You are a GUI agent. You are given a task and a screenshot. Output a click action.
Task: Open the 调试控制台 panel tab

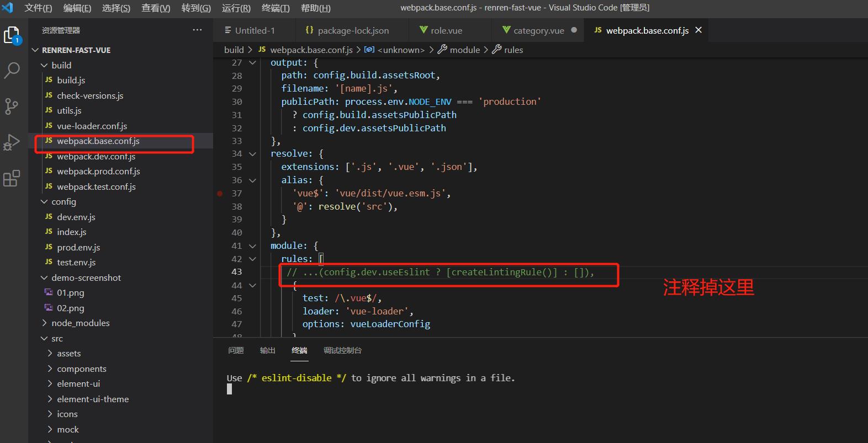pyautogui.click(x=342, y=351)
